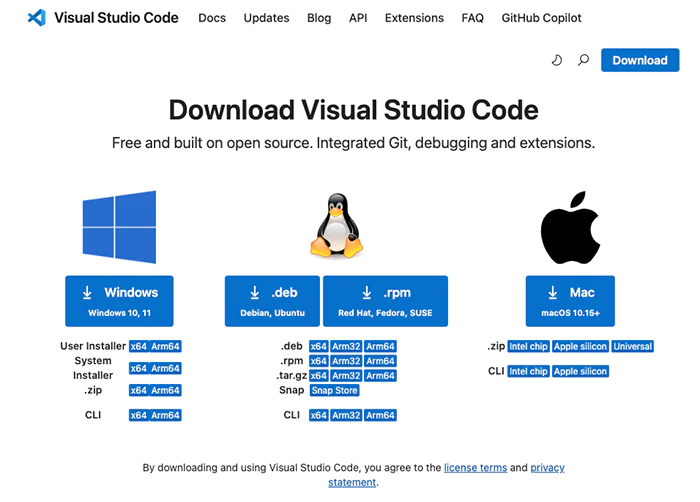
Task: Click the Linux Tux penguin image
Action: [337, 226]
